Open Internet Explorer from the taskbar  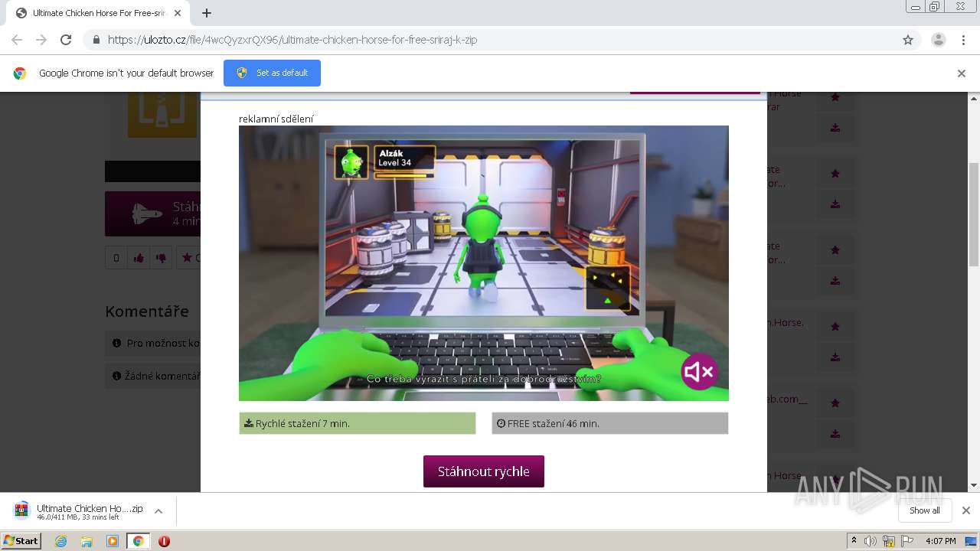61,541
